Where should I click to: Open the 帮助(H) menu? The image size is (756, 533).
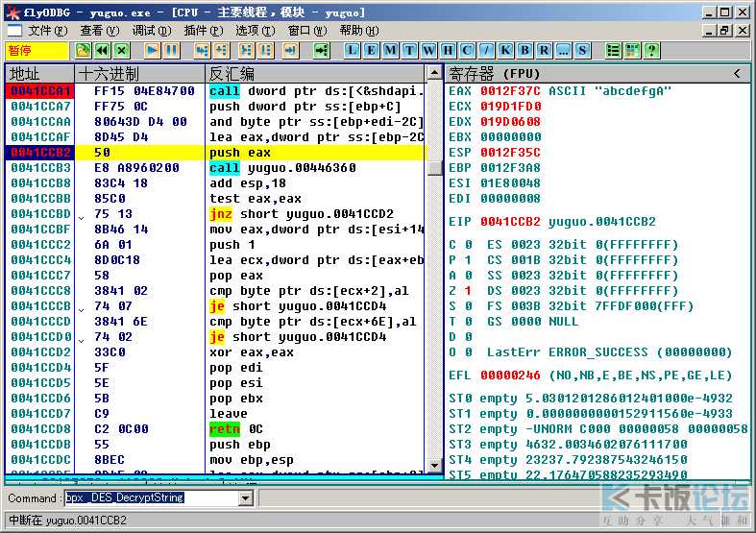coord(358,31)
